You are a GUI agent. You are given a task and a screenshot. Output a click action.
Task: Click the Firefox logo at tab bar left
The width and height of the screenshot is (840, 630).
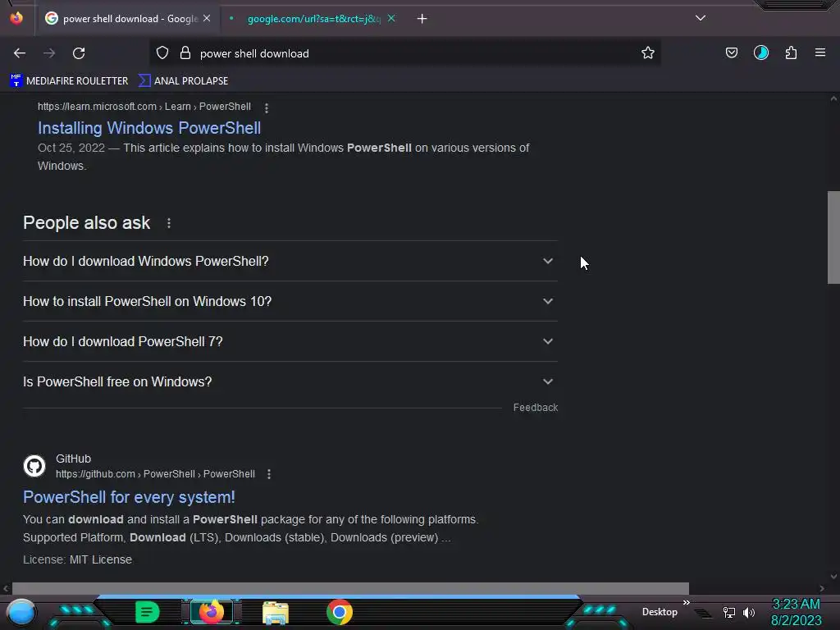coord(16,18)
